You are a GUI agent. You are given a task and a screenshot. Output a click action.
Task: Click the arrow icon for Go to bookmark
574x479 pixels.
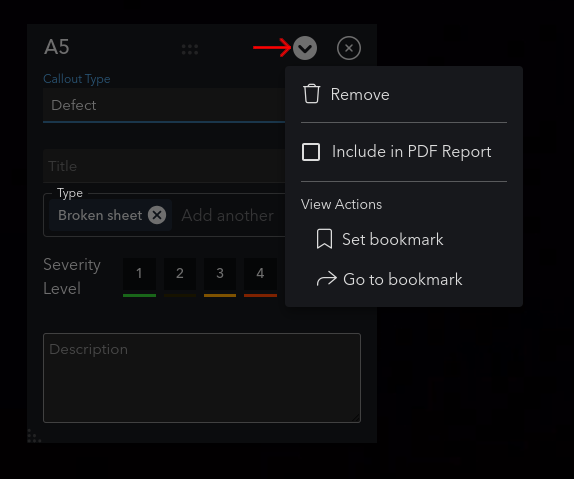point(327,279)
